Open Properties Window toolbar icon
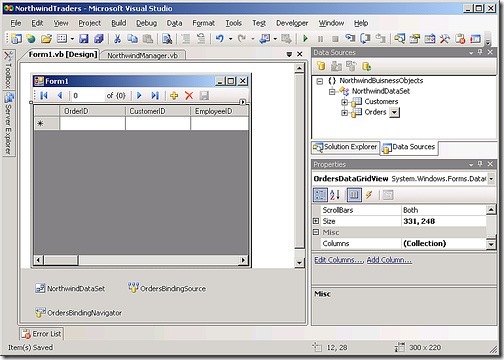 (414, 39)
